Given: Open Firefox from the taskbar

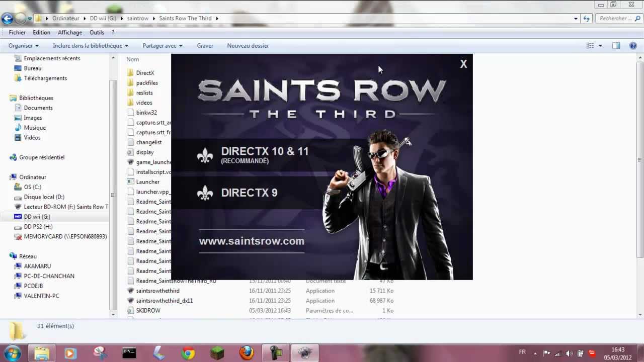Looking at the screenshot, I should (x=246, y=353).
